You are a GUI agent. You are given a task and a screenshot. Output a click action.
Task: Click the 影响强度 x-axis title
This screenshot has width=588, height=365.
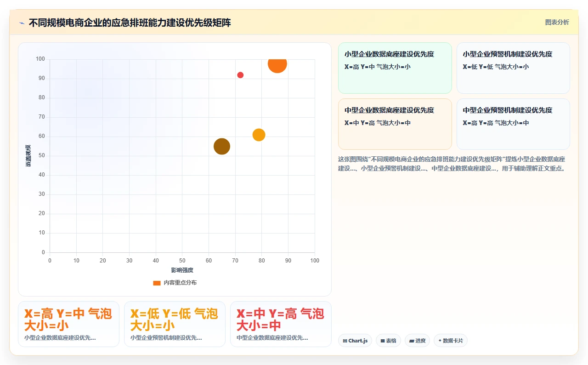pos(182,270)
